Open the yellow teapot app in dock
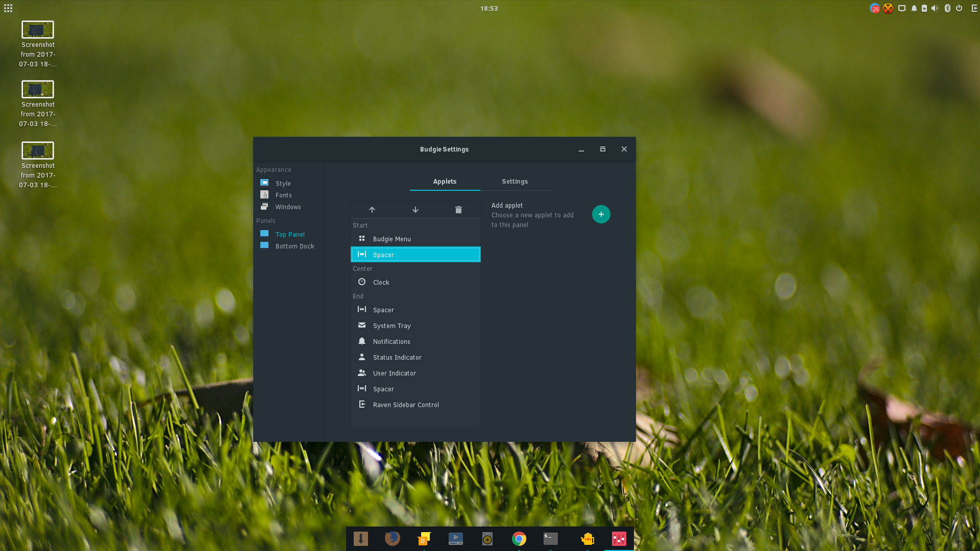Image resolution: width=980 pixels, height=551 pixels. [587, 538]
